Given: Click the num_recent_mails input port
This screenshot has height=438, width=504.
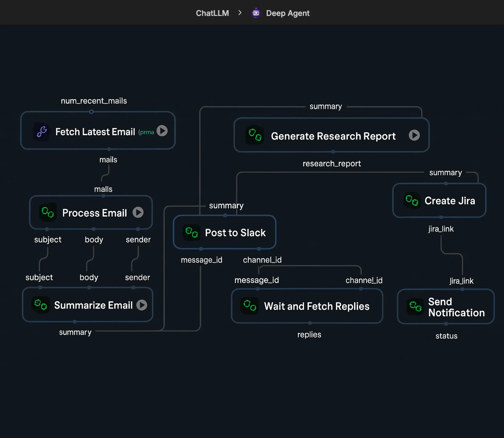Looking at the screenshot, I should click(91, 112).
